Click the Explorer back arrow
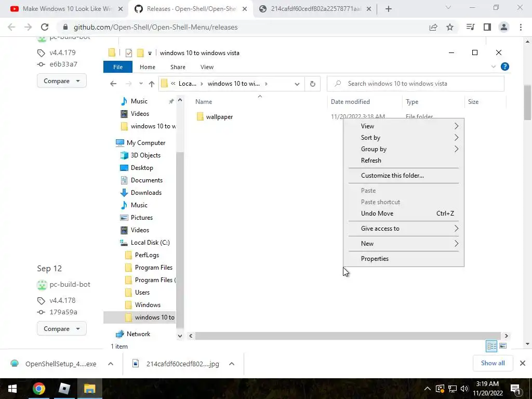This screenshot has height=399, width=532. (113, 84)
